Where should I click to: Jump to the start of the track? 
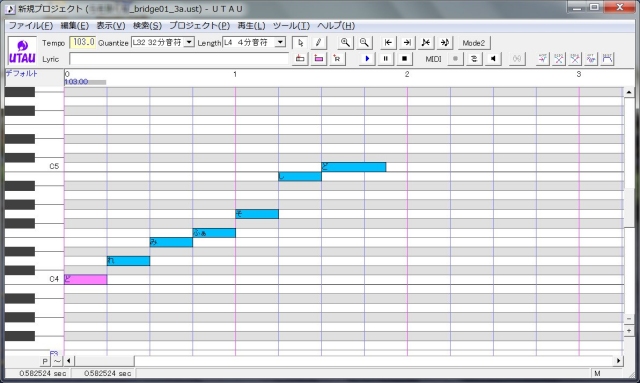(x=388, y=42)
